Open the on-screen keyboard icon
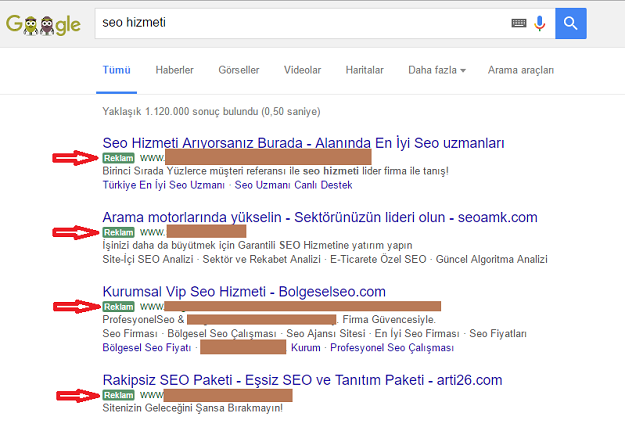The height and width of the screenshot is (431, 625). [519, 23]
